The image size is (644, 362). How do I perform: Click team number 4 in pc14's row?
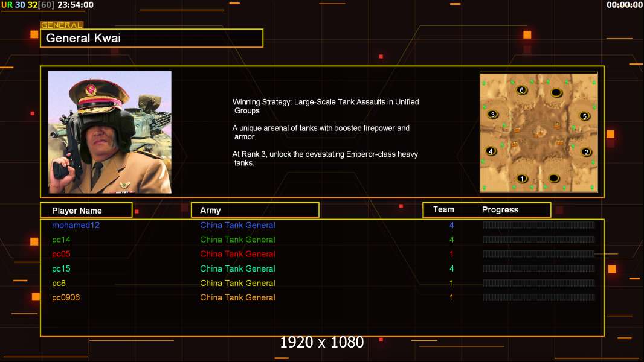[451, 240]
